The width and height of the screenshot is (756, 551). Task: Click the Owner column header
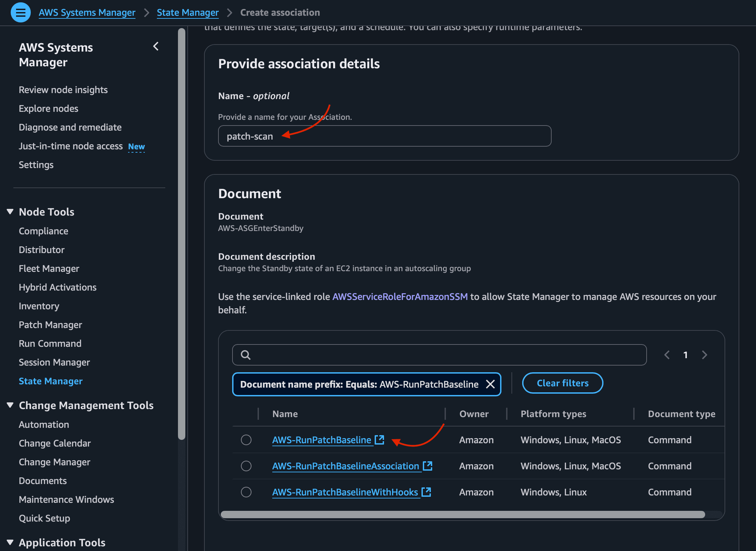coord(474,414)
